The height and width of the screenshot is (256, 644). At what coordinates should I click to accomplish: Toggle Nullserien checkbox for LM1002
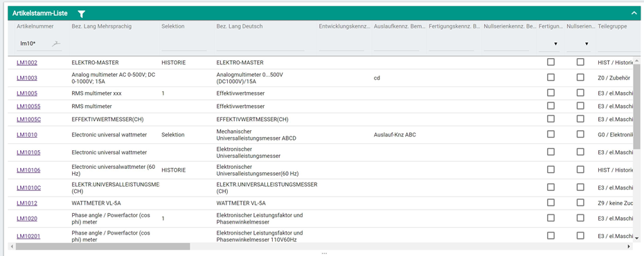(x=580, y=62)
